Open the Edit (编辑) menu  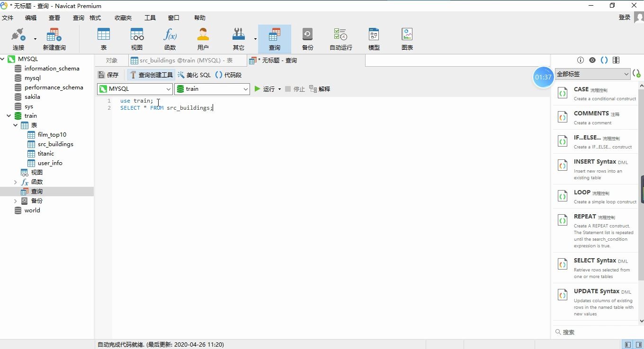point(31,17)
